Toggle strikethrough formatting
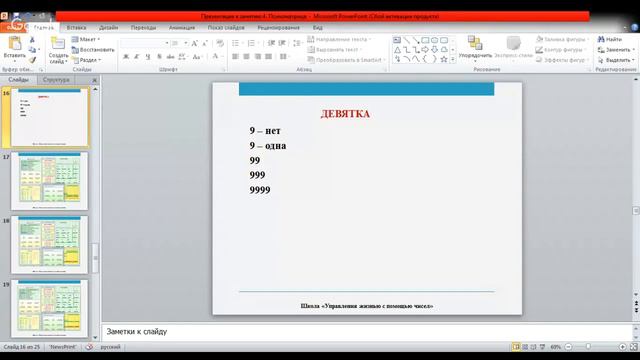The width and height of the screenshot is (640, 360). [x=170, y=57]
